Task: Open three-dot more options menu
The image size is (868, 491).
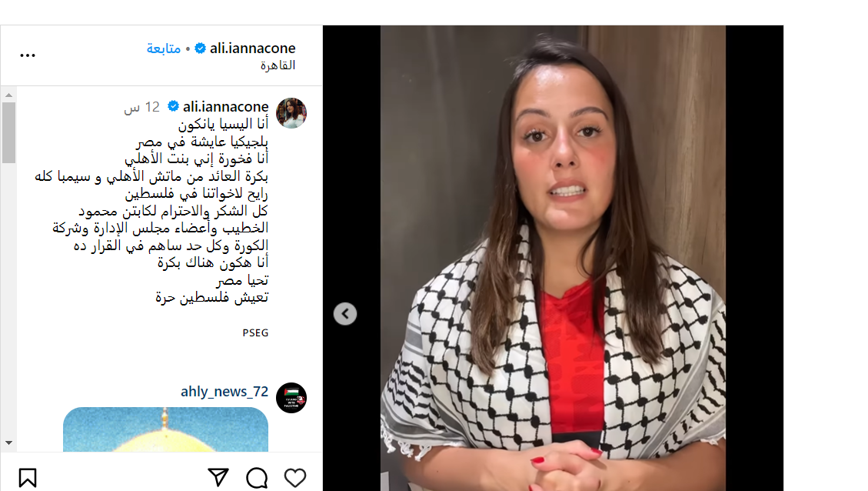Action: 28,55
